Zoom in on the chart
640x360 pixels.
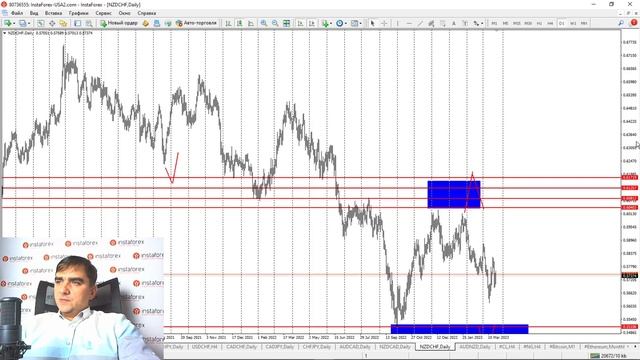264,23
